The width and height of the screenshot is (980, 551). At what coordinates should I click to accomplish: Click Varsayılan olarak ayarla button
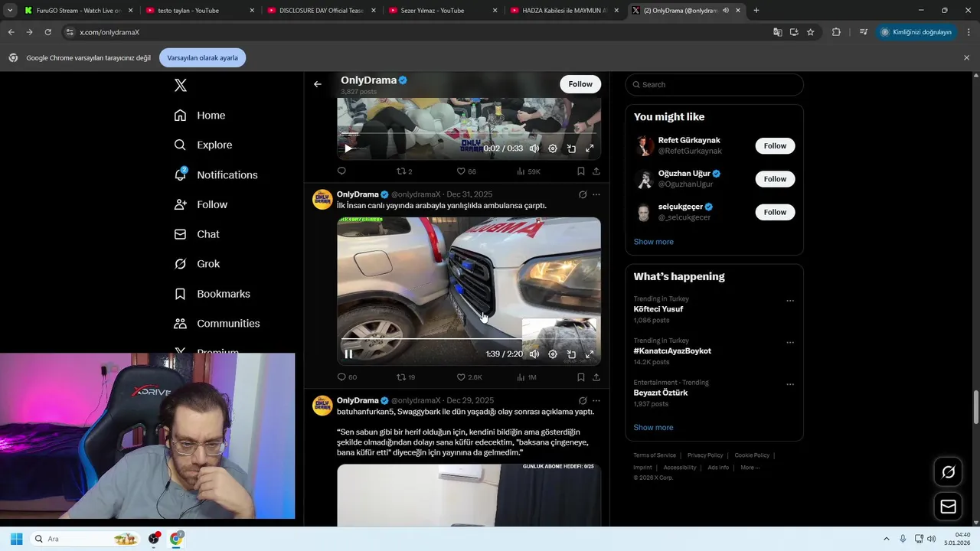(203, 57)
